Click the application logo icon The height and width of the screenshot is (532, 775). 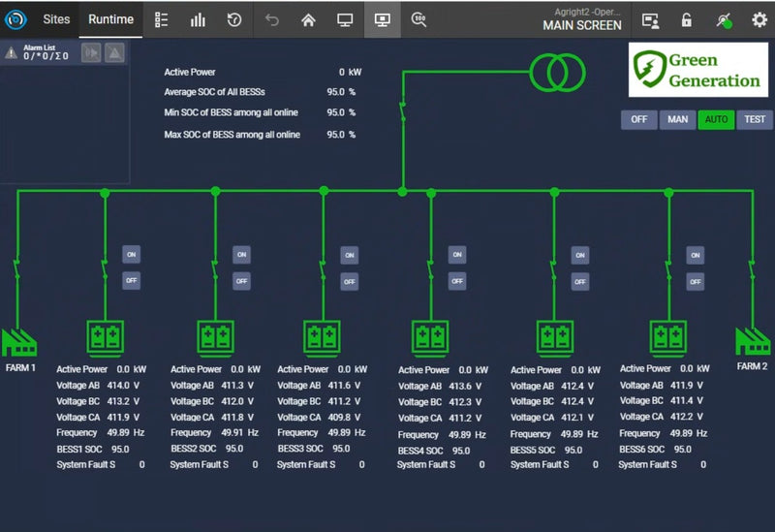pos(15,19)
